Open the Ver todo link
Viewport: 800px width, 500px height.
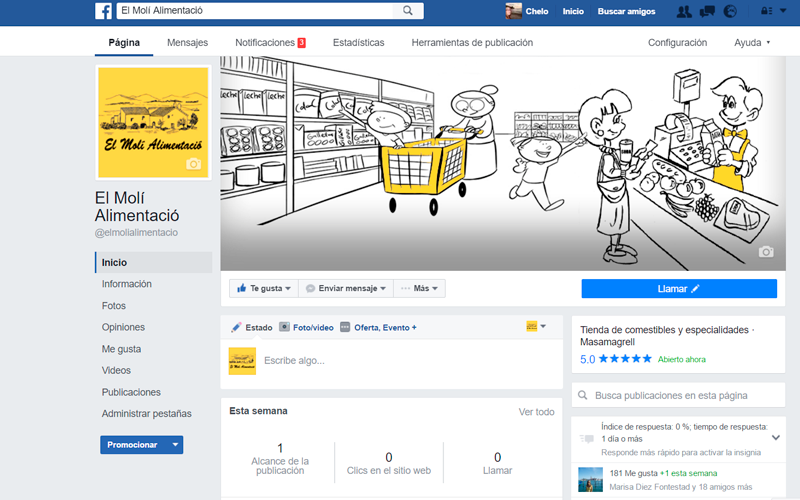536,412
